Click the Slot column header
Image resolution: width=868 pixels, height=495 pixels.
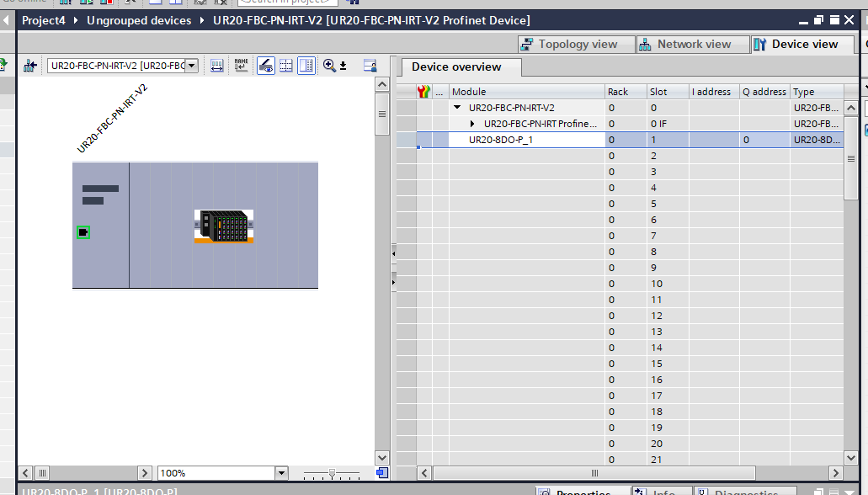[668, 92]
